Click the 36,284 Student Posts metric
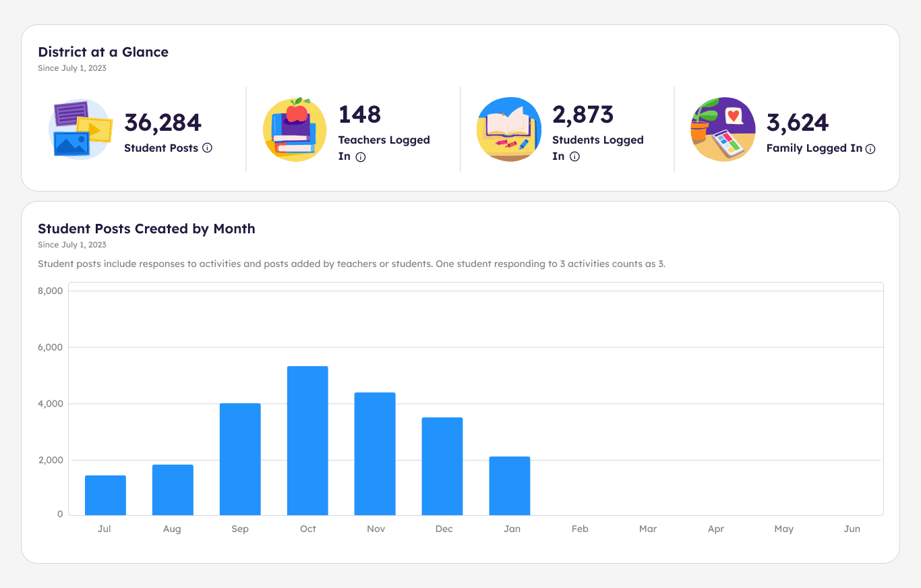 162,123
